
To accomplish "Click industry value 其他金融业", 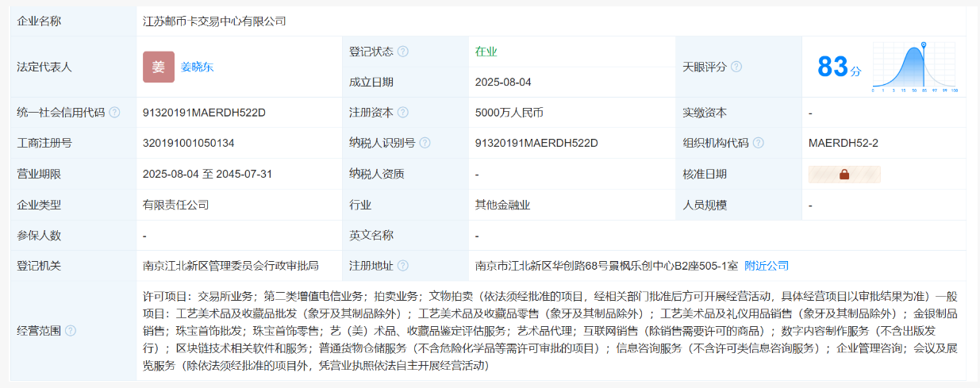I will tap(502, 205).
